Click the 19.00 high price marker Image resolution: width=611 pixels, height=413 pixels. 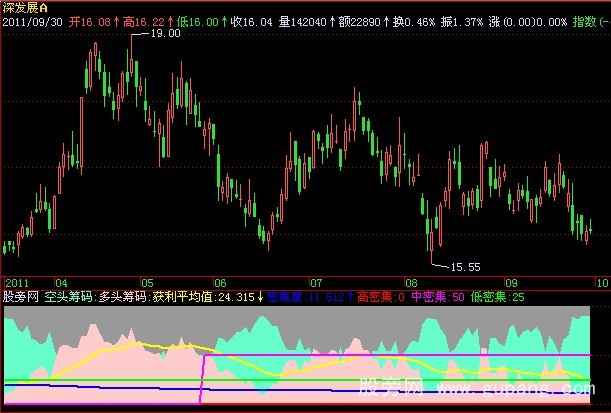coord(164,33)
